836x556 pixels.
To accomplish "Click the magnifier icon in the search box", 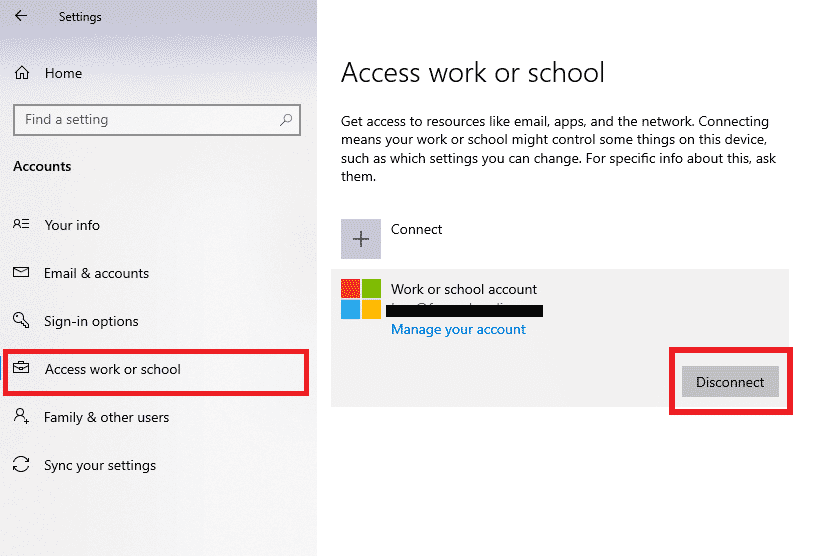I will [x=287, y=120].
